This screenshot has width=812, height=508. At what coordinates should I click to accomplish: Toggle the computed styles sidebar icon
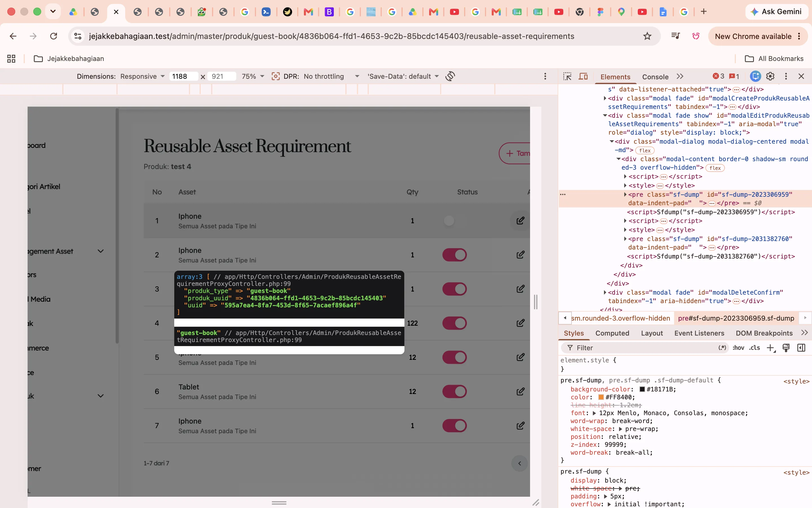click(x=801, y=348)
